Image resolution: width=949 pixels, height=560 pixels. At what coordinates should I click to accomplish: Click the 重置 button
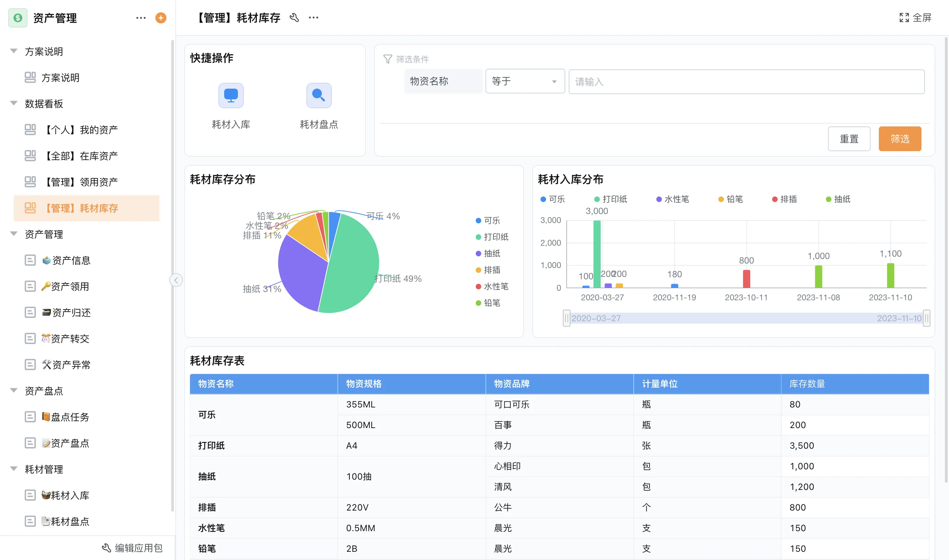pos(849,139)
